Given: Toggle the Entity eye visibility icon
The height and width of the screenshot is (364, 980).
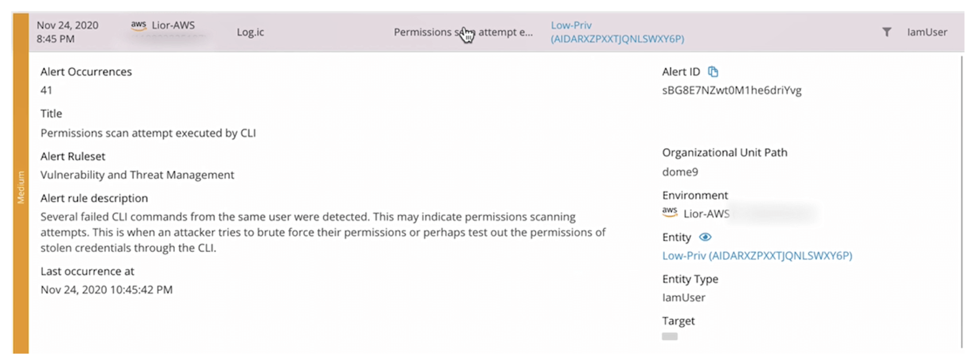Looking at the screenshot, I should click(705, 237).
